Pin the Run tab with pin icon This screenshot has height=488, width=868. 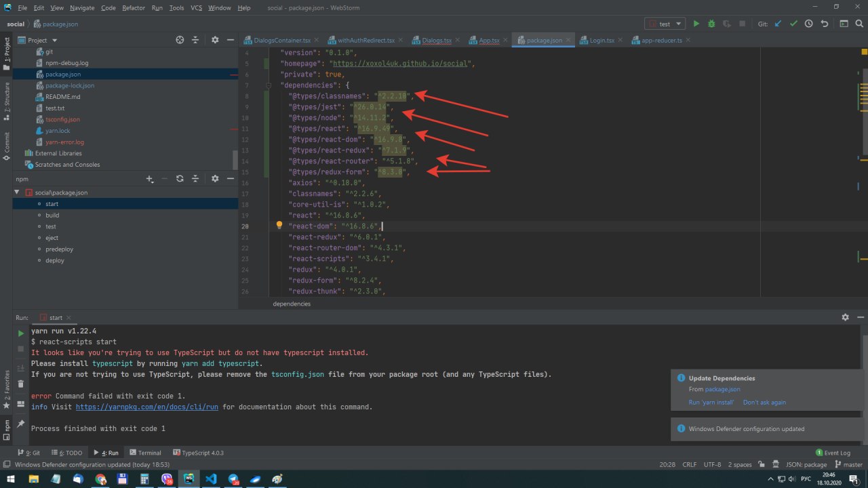tap(21, 423)
